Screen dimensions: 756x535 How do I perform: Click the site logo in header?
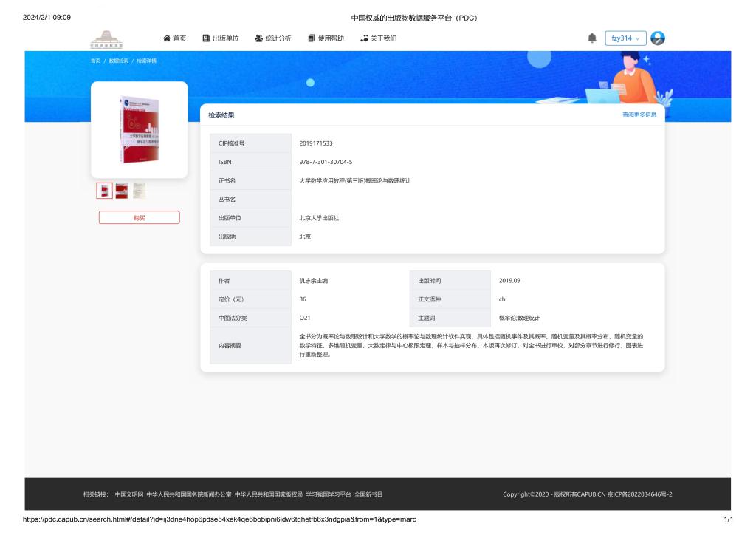pyautogui.click(x=106, y=39)
